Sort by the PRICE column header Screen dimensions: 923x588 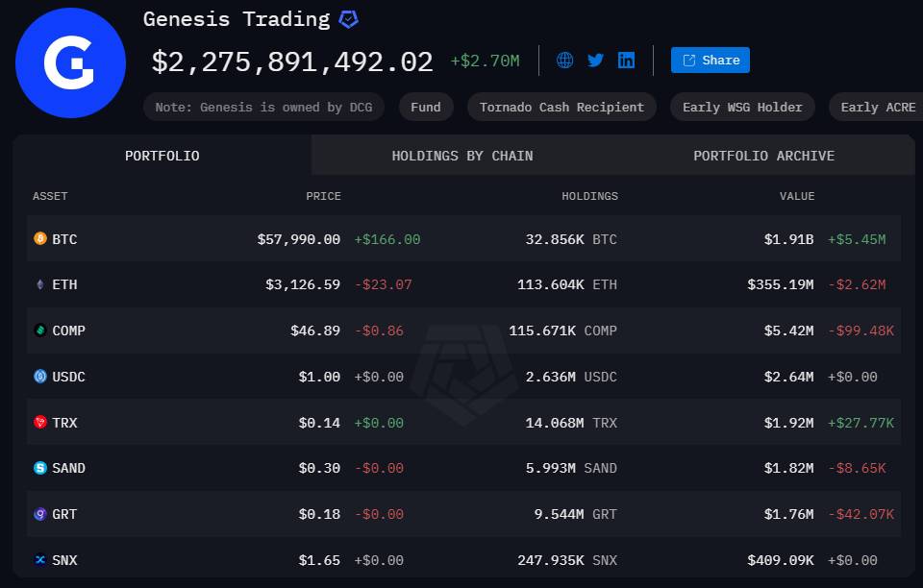pyautogui.click(x=323, y=196)
